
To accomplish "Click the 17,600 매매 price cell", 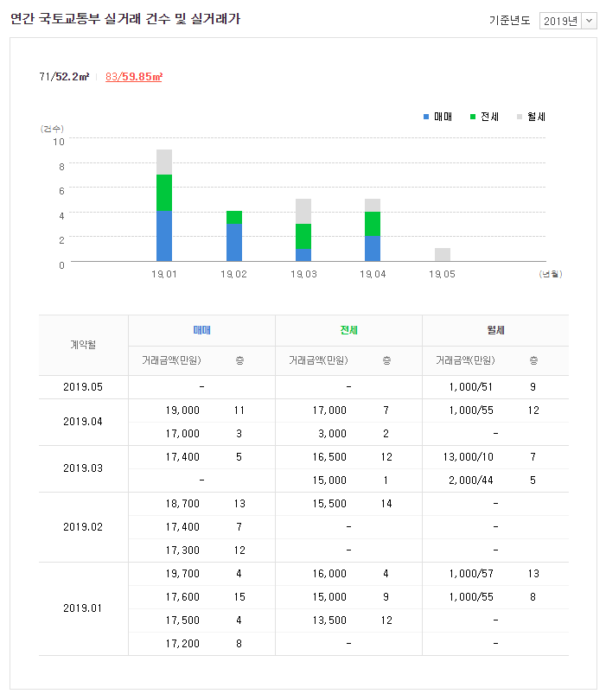I will click(182, 597).
